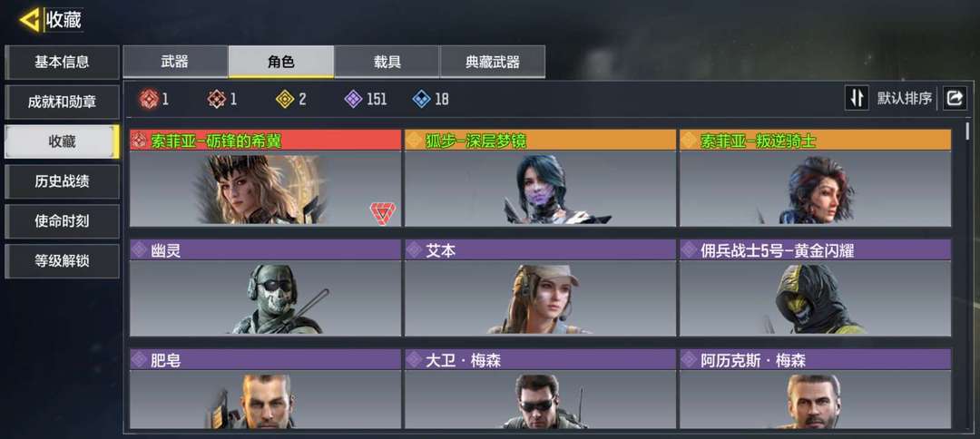This screenshot has width=980, height=439.
Task: Filter by red mythic rarity icon
Action: [x=148, y=99]
